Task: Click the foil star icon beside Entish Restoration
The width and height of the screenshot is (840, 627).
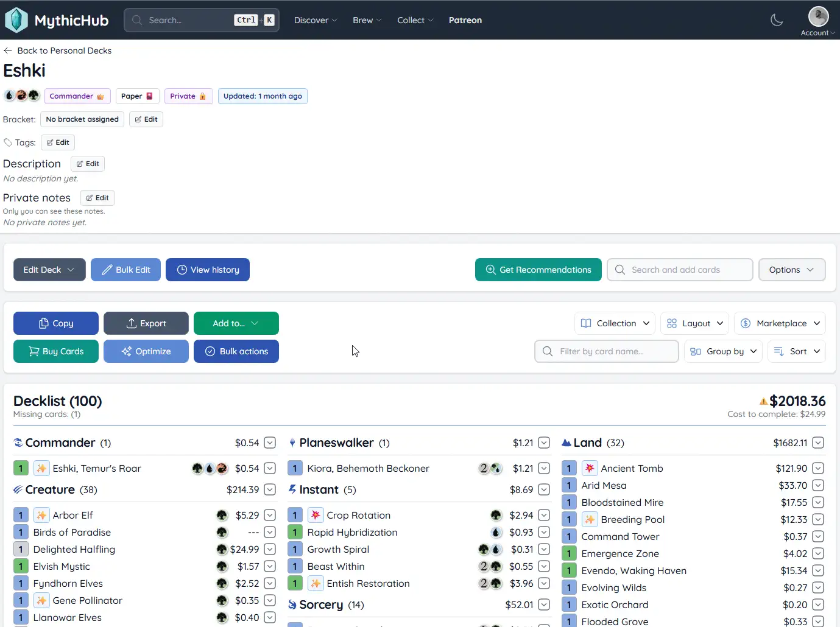Action: pos(316,583)
